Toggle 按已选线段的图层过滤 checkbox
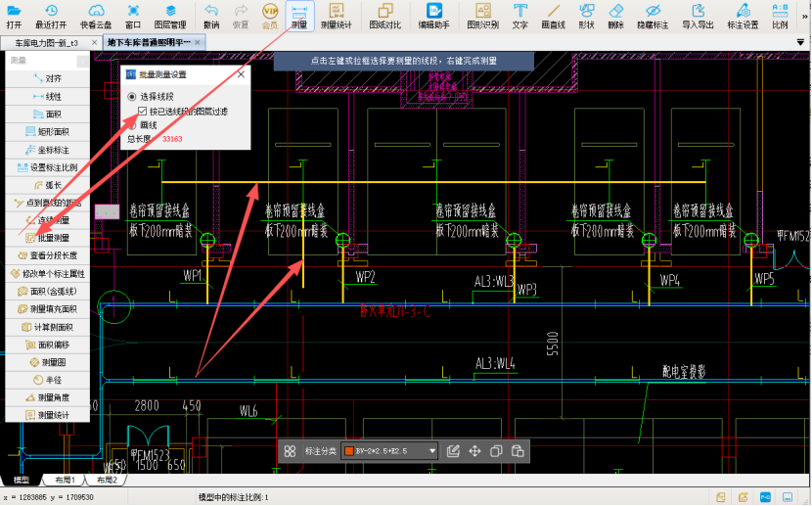This screenshot has height=506, width=812. [x=143, y=111]
